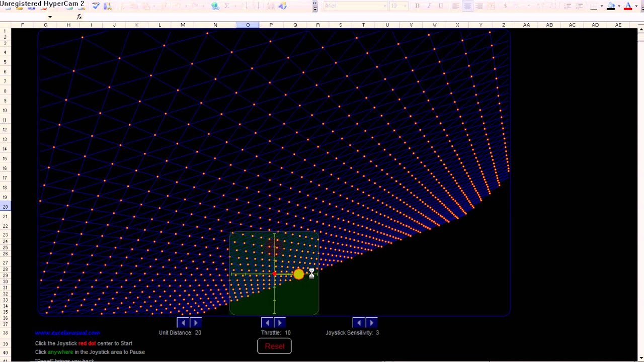Click the Reset button
The height and width of the screenshot is (362, 644).
274,346
